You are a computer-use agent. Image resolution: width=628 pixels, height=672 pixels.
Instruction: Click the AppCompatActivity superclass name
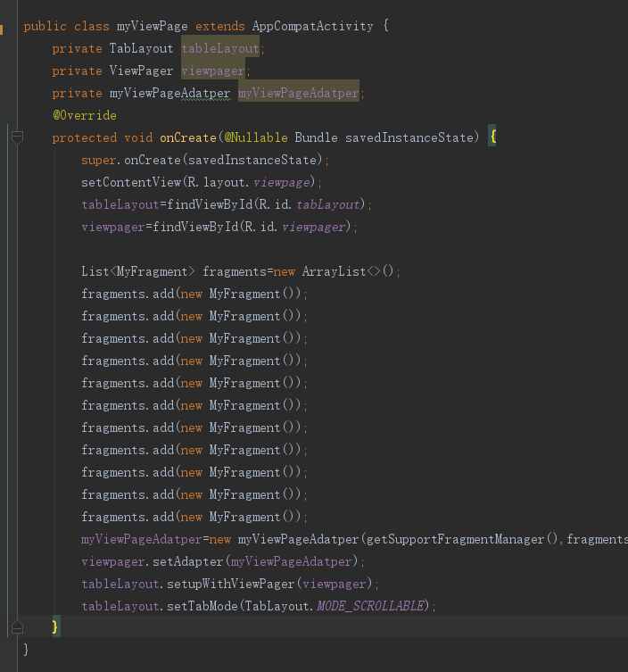coord(312,26)
